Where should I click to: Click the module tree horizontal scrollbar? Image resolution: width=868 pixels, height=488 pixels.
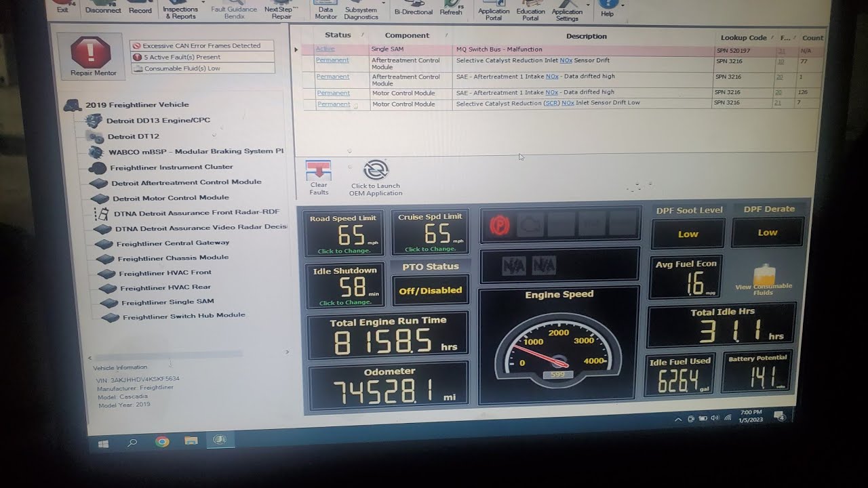pos(170,355)
